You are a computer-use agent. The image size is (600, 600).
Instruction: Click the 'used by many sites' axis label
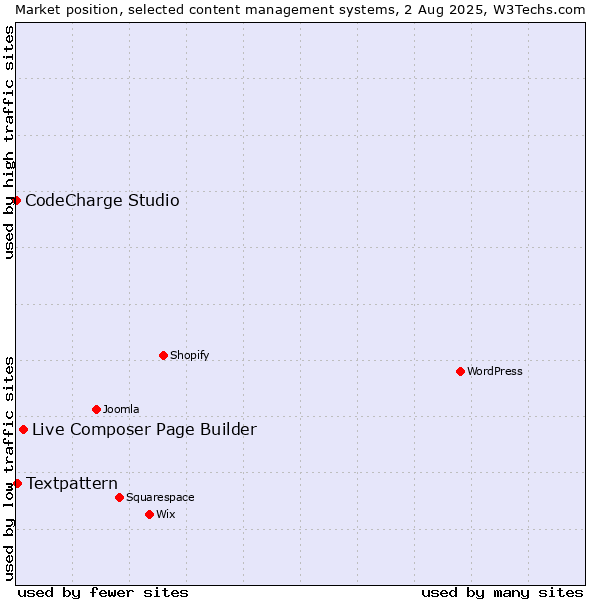(502, 593)
